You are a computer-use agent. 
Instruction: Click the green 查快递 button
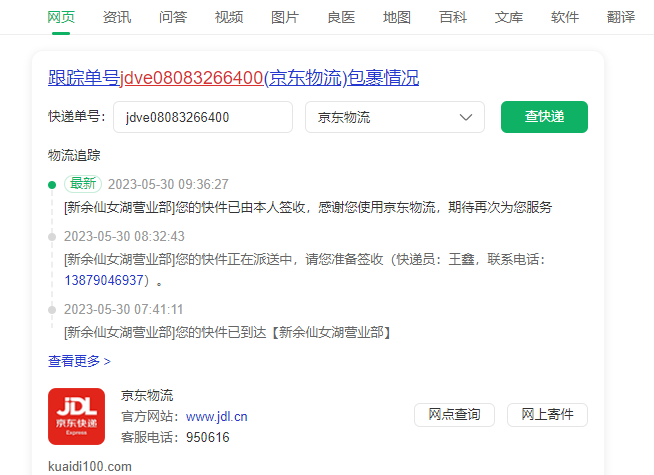click(544, 117)
